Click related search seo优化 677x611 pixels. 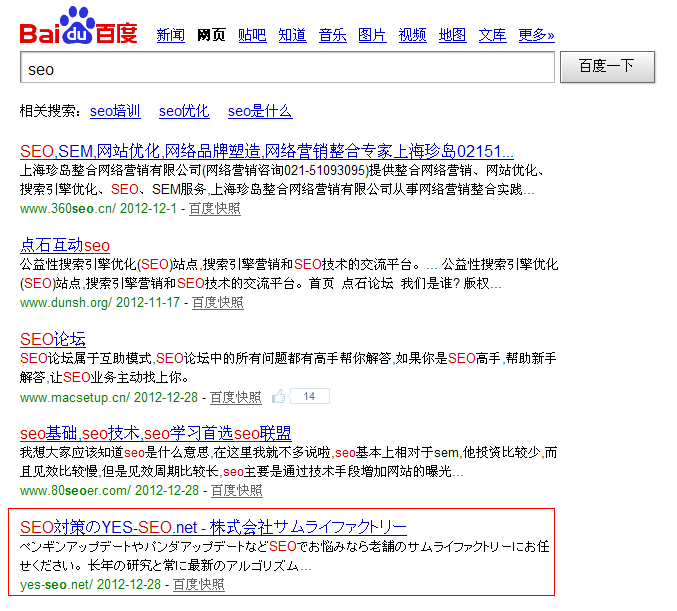184,111
